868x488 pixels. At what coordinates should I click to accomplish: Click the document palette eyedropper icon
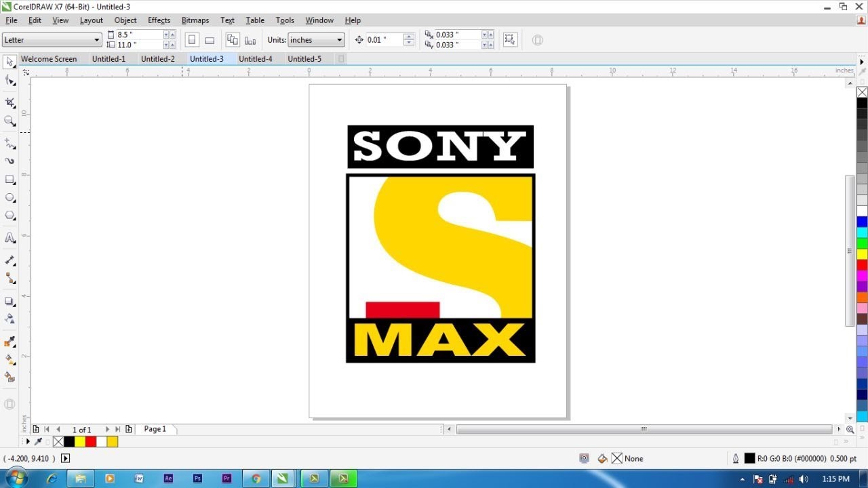click(39, 441)
